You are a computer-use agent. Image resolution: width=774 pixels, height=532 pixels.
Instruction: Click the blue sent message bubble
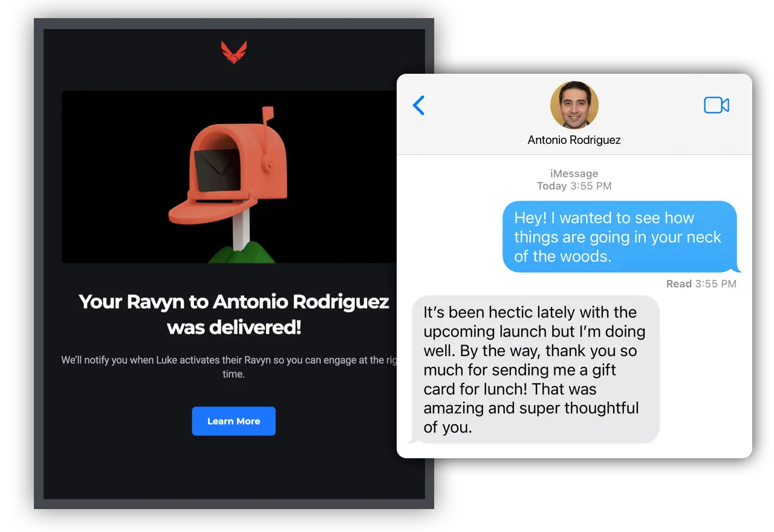pos(621,236)
